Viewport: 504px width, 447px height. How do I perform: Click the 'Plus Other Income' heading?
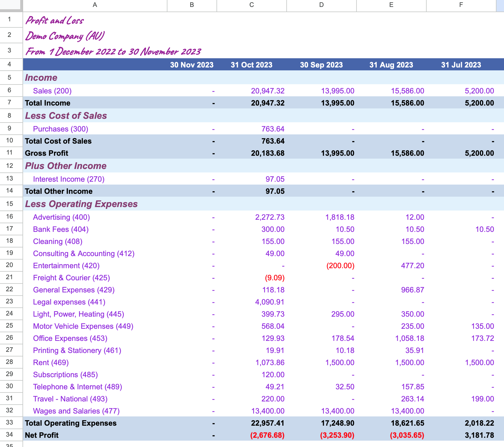[x=66, y=166]
